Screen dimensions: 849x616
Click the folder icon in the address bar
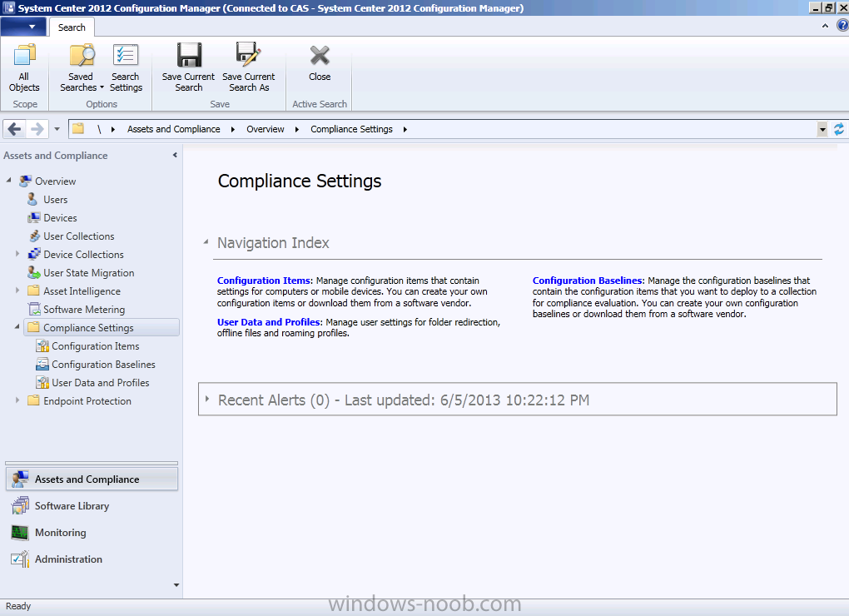78,128
